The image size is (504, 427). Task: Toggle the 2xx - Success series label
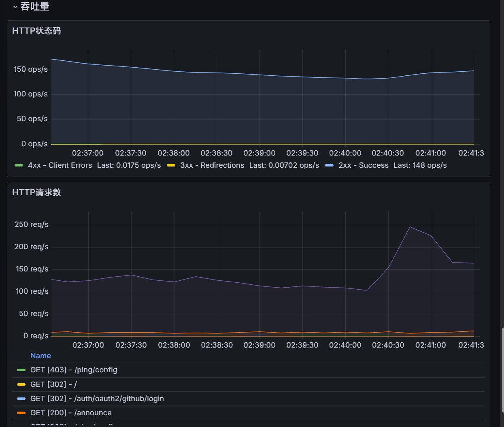pos(363,165)
